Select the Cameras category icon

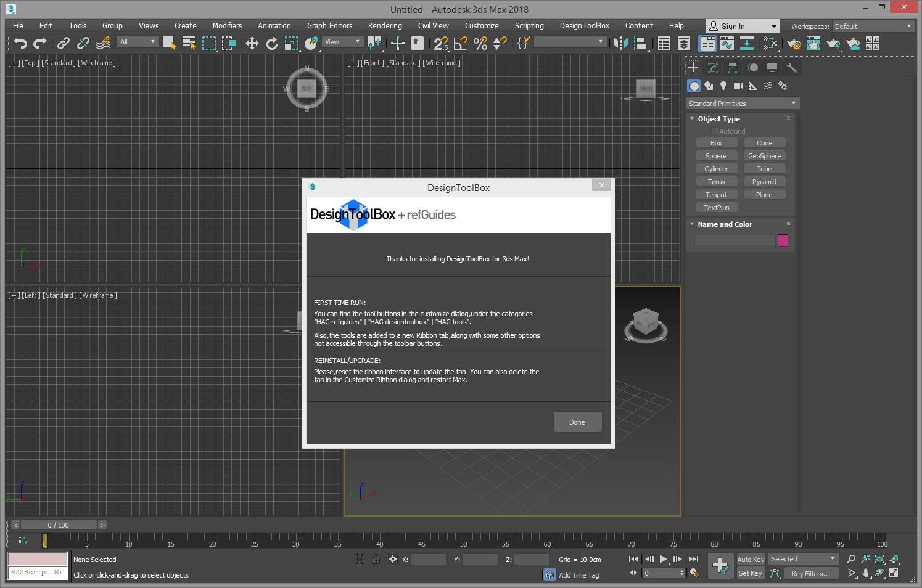738,86
